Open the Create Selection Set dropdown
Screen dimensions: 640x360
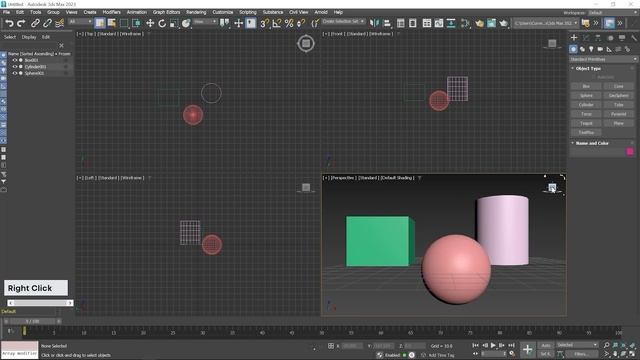(x=343, y=22)
